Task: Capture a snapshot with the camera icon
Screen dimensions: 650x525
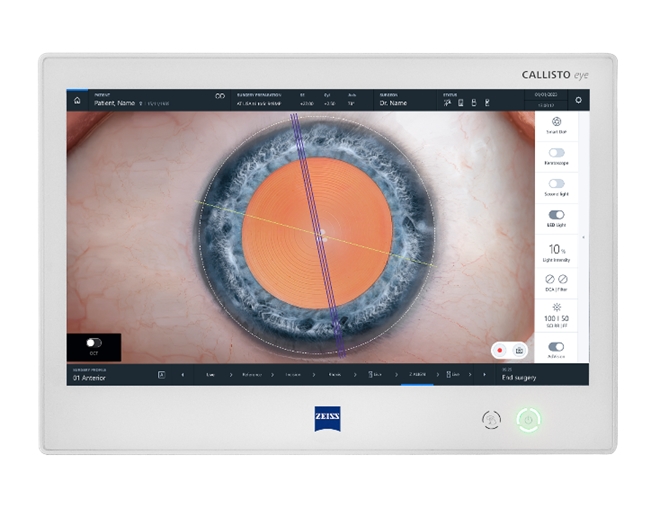Action: [519, 351]
